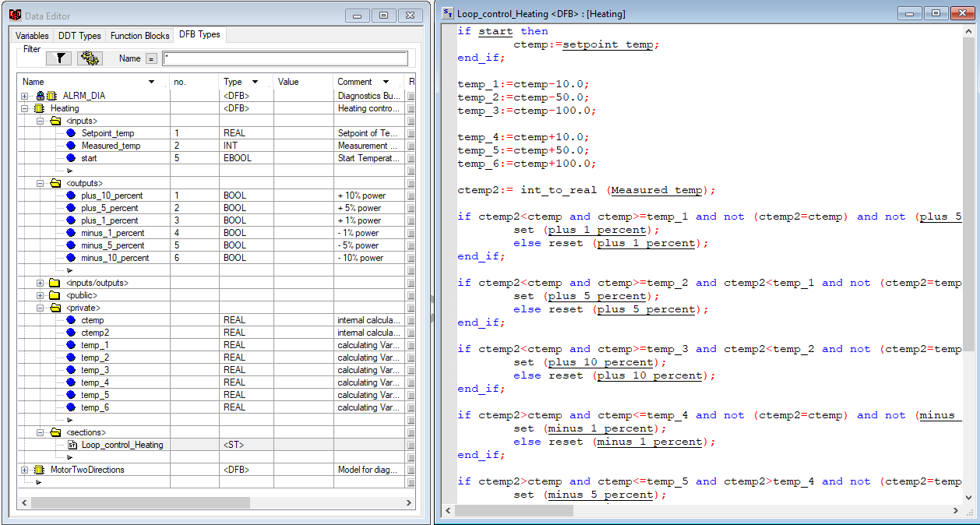Switch to the Function Blocks tab
This screenshot has height=525, width=980.
coord(139,36)
